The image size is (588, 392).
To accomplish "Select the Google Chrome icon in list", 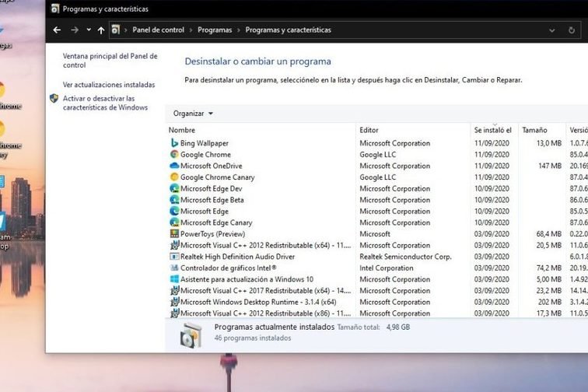I will click(x=174, y=155).
